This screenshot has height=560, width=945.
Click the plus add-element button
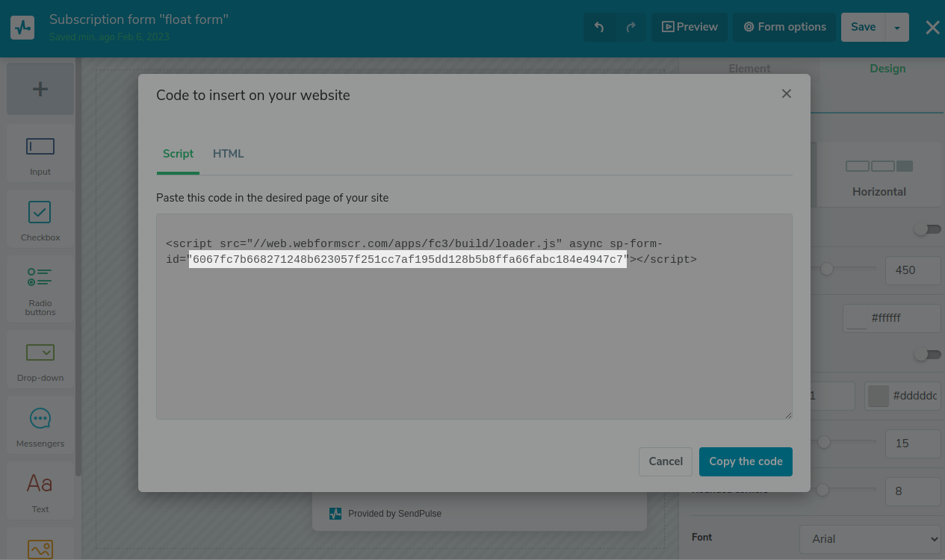40,90
